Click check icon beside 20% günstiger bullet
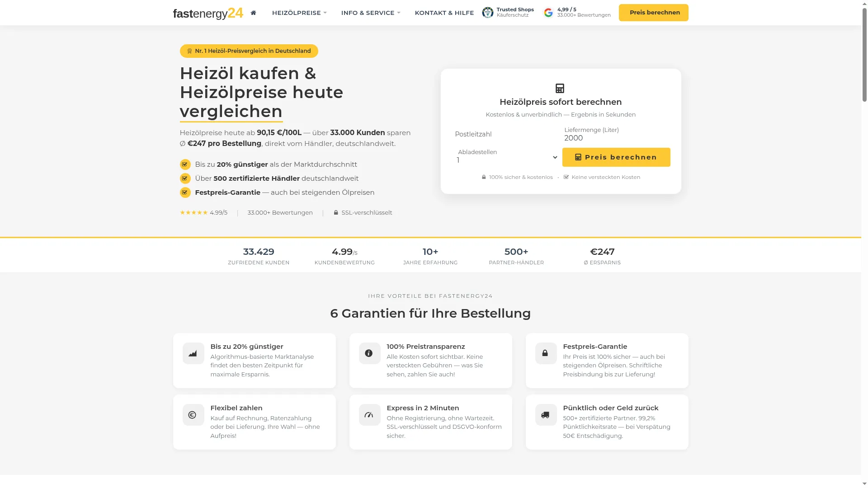868x488 pixels. (185, 164)
